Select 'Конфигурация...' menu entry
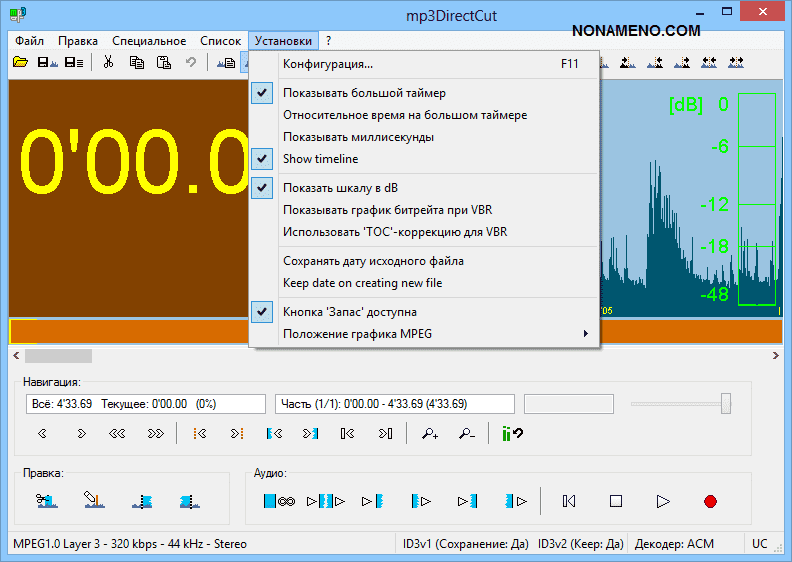Screen dimensions: 792x562 tap(328, 65)
